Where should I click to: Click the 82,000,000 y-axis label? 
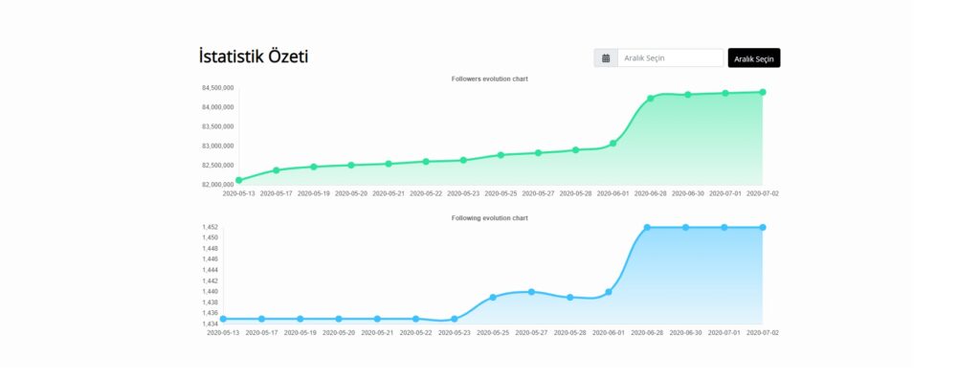(x=217, y=185)
